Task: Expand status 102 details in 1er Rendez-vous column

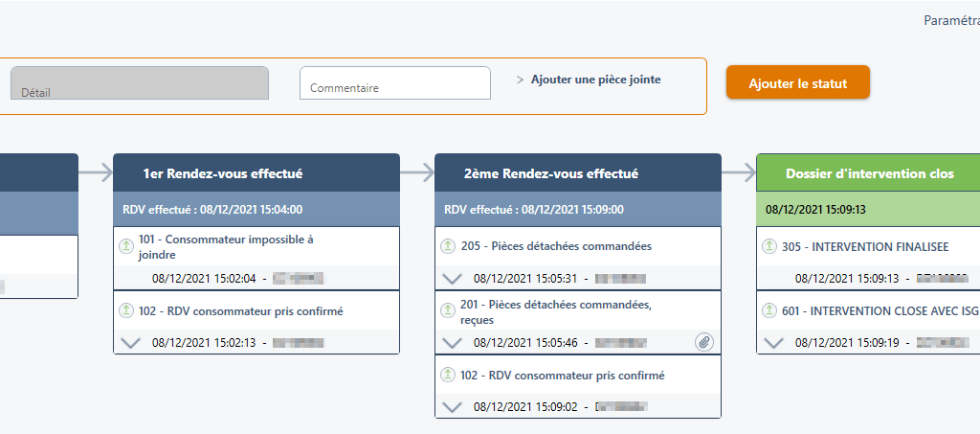Action: click(132, 343)
